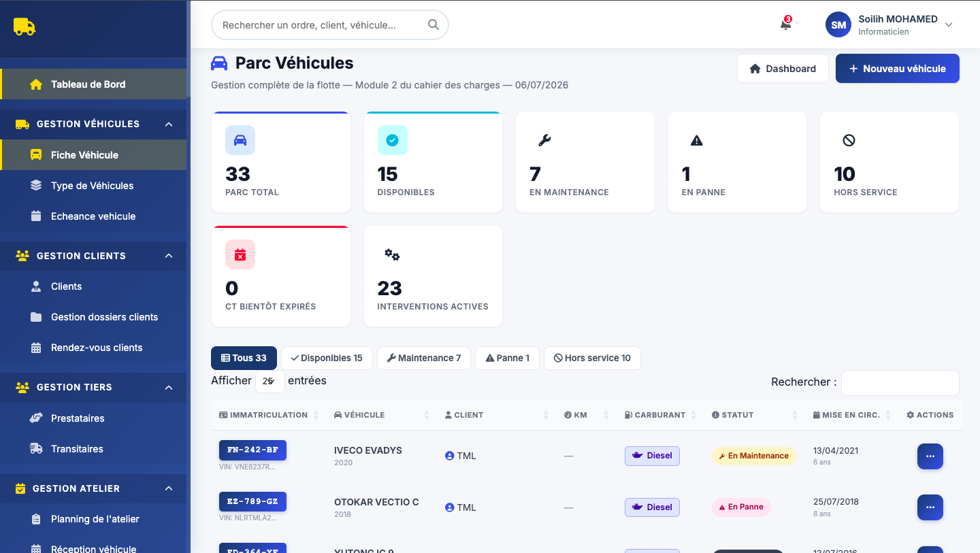The height and width of the screenshot is (553, 980).
Task: Click the checkmark icon on Disponibles card
Action: coord(392,140)
